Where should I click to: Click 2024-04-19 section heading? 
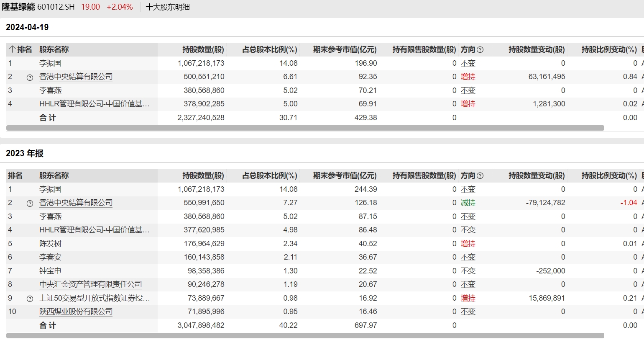tap(27, 27)
